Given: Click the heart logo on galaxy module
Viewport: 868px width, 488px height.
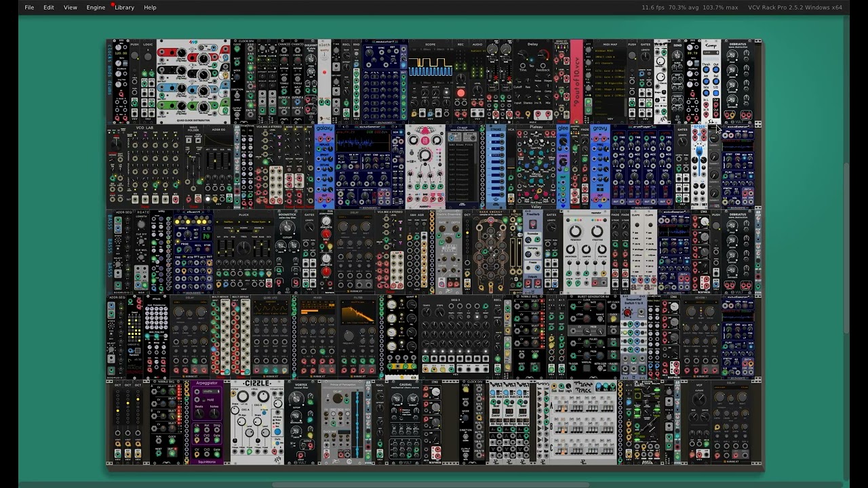Looking at the screenshot, I should [x=325, y=206].
